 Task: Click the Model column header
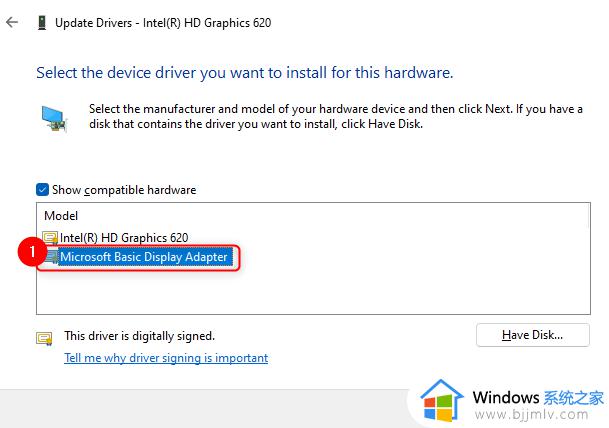pos(61,216)
